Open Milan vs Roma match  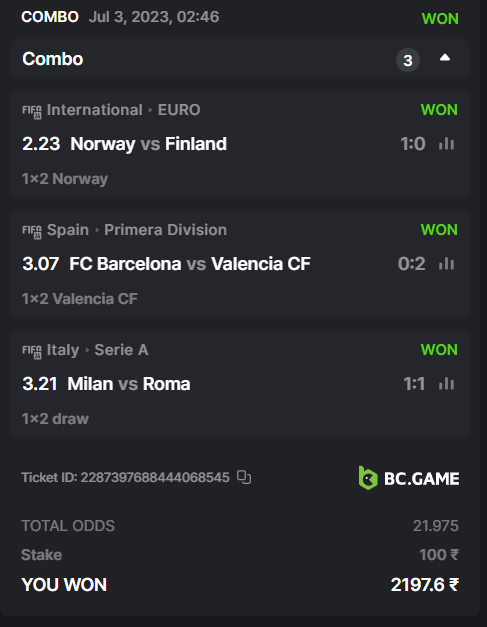click(129, 384)
